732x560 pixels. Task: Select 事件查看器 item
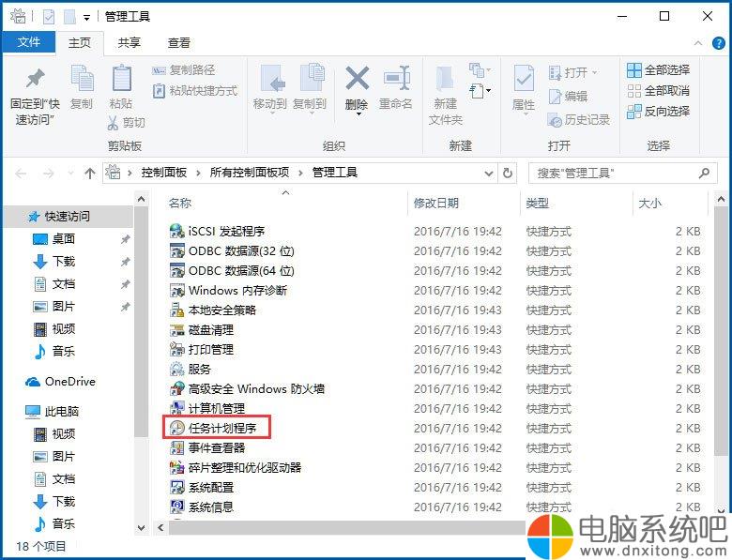coord(207,448)
